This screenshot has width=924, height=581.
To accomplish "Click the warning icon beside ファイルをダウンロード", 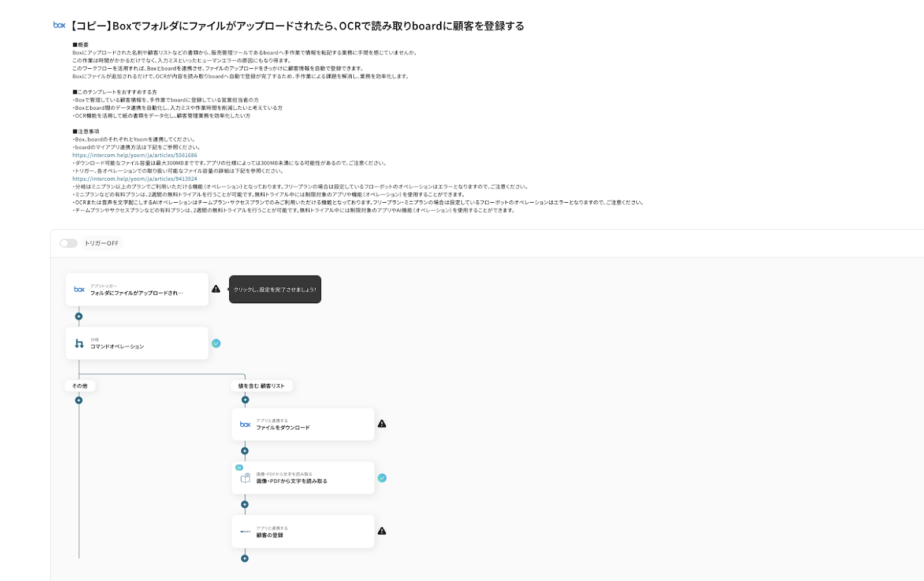I will 382,424.
